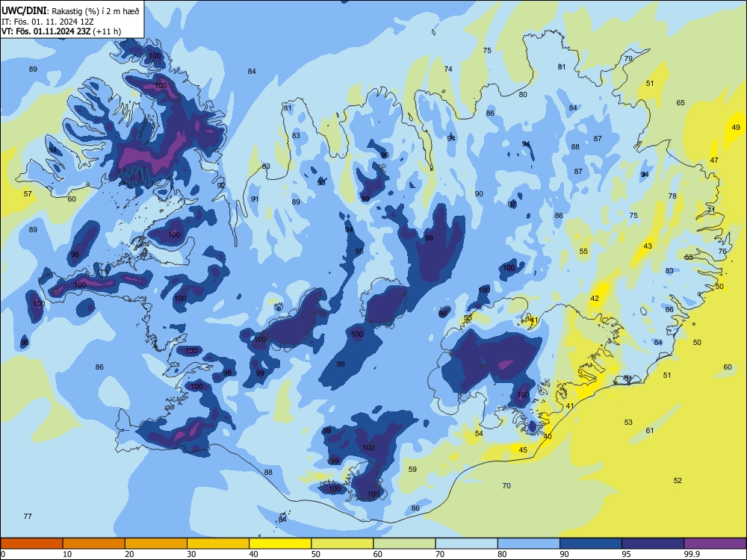The image size is (747, 560).
Task: Click the map value '47' near the east coast
Action: click(x=714, y=160)
